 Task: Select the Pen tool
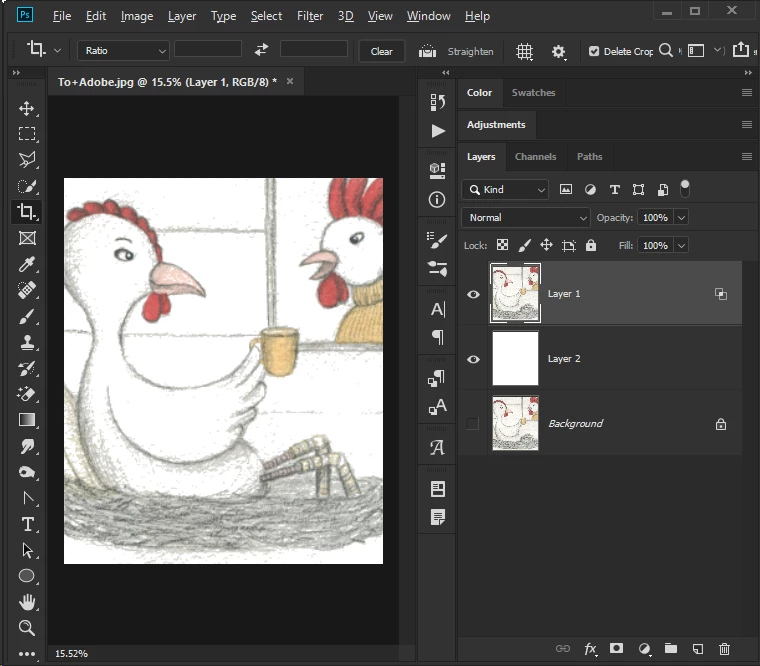(27, 498)
